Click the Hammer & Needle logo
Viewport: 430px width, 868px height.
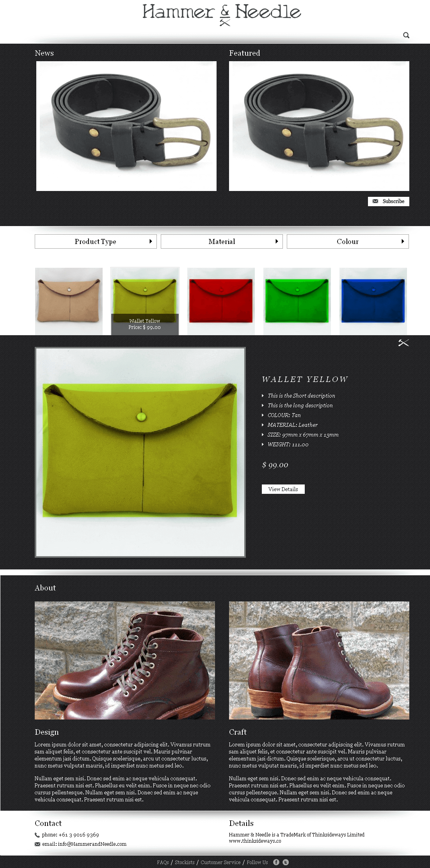(x=222, y=14)
